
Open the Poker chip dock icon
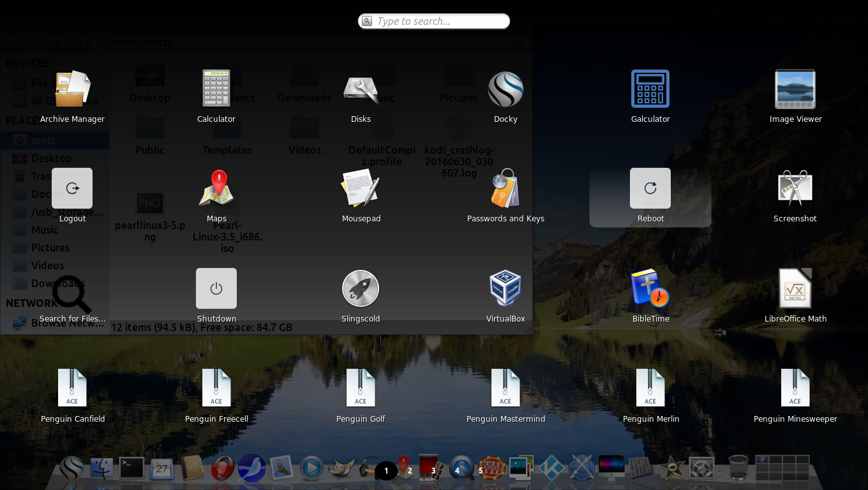(492, 469)
